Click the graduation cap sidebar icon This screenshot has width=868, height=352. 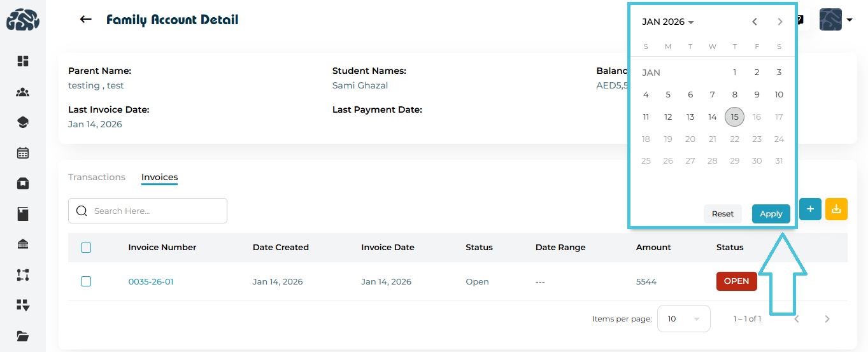click(23, 123)
